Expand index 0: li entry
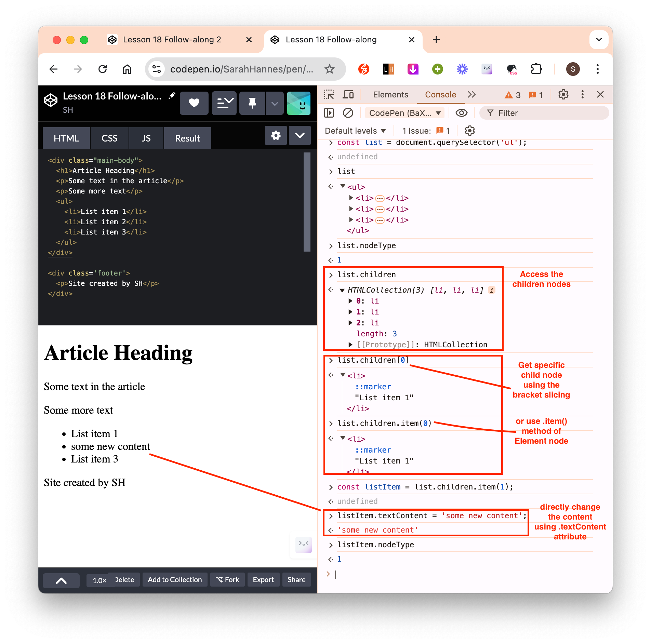The width and height of the screenshot is (651, 644). (x=350, y=301)
